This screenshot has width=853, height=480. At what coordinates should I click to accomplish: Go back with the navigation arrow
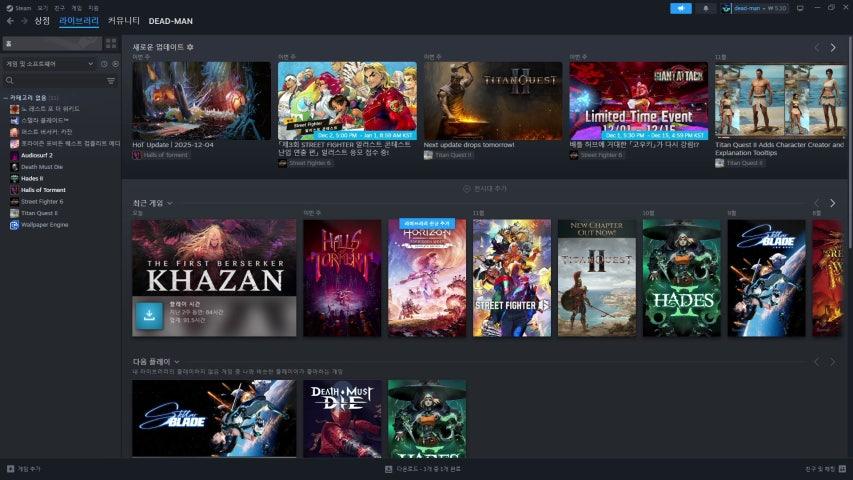pyautogui.click(x=10, y=21)
